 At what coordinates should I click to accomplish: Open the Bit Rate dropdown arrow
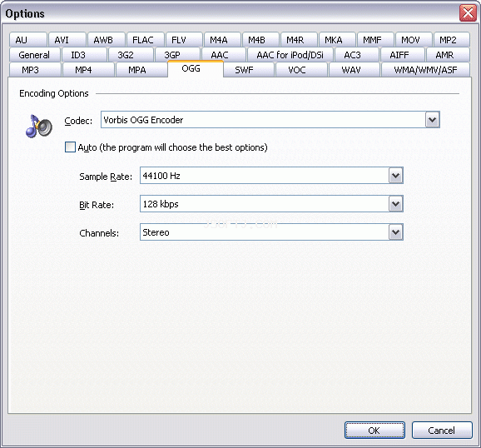pyautogui.click(x=395, y=204)
